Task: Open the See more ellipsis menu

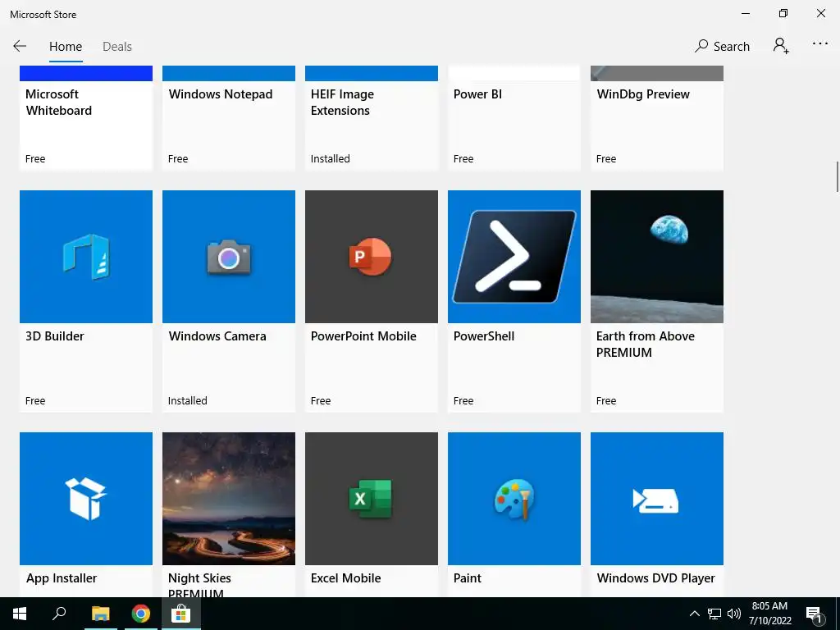Action: click(x=820, y=44)
